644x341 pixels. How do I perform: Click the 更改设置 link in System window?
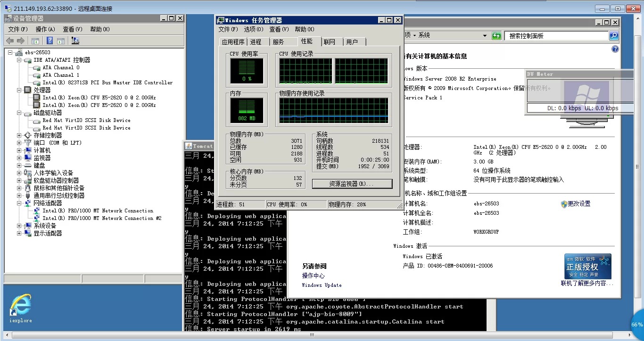click(x=579, y=204)
